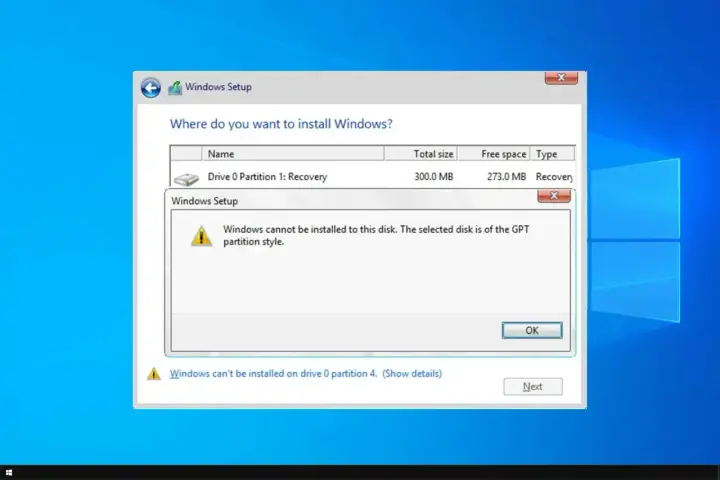Open the Show details link
Image resolution: width=720 pixels, height=480 pixels.
click(x=412, y=373)
